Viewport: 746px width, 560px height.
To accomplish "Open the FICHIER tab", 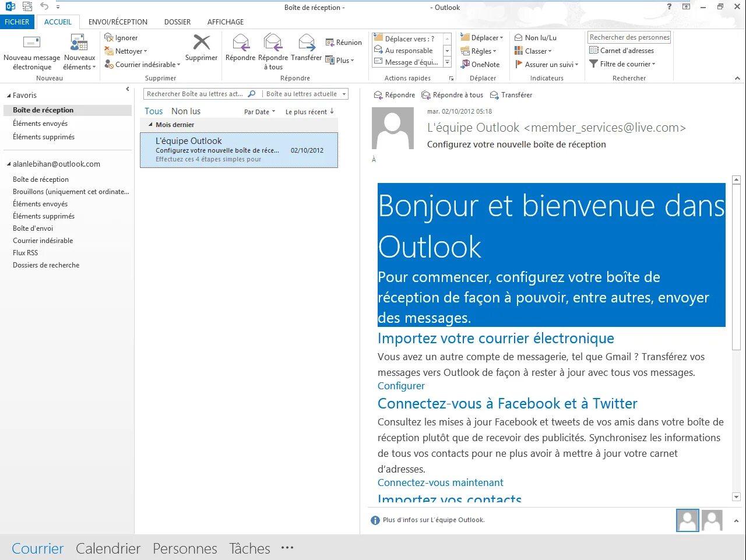I will pos(17,22).
